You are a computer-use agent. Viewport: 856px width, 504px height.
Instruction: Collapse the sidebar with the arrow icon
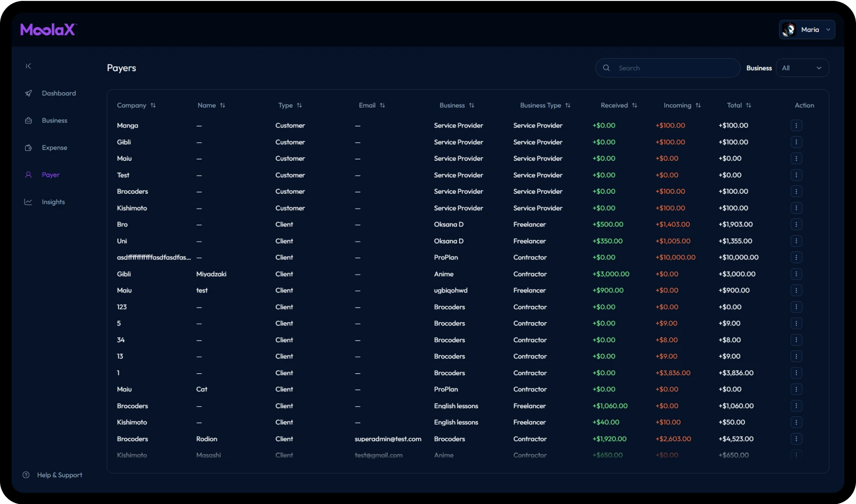[x=29, y=66]
